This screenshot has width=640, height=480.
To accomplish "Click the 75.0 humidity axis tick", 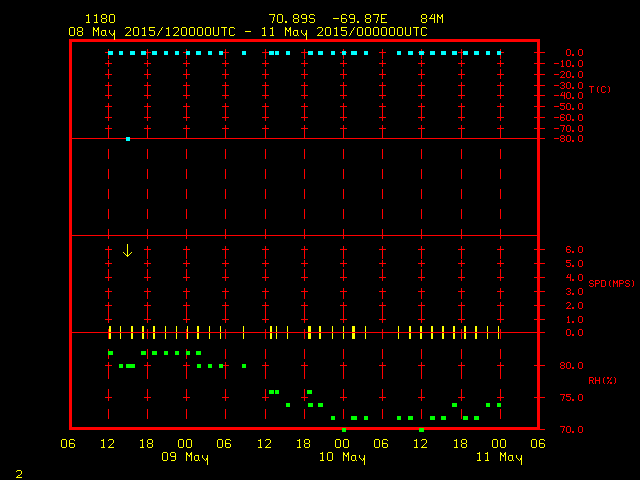I will (571, 398).
